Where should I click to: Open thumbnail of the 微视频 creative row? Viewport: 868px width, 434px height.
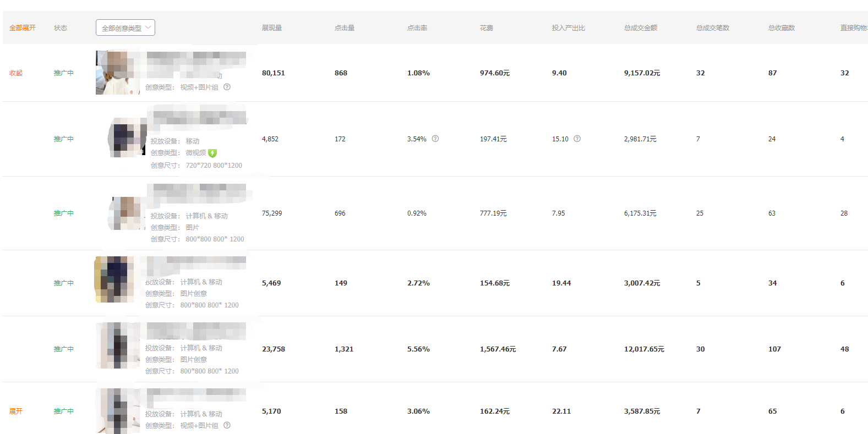[x=127, y=138]
